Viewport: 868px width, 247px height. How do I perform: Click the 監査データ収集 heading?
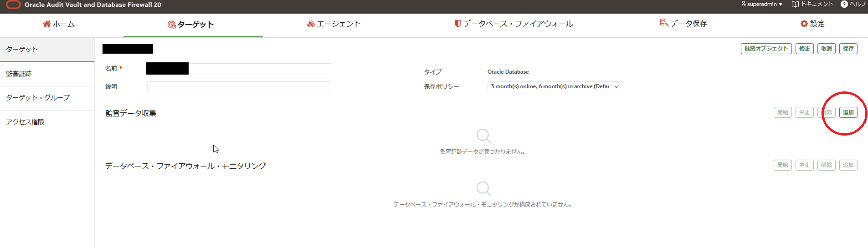(131, 113)
